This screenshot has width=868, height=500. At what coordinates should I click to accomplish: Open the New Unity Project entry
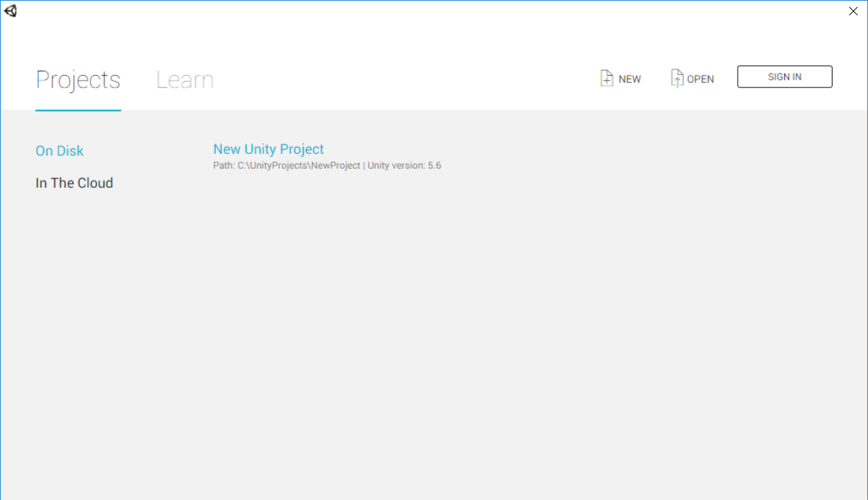[268, 149]
